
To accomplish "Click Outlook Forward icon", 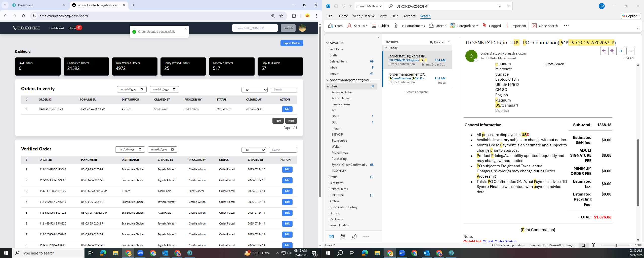I will click(x=620, y=51).
